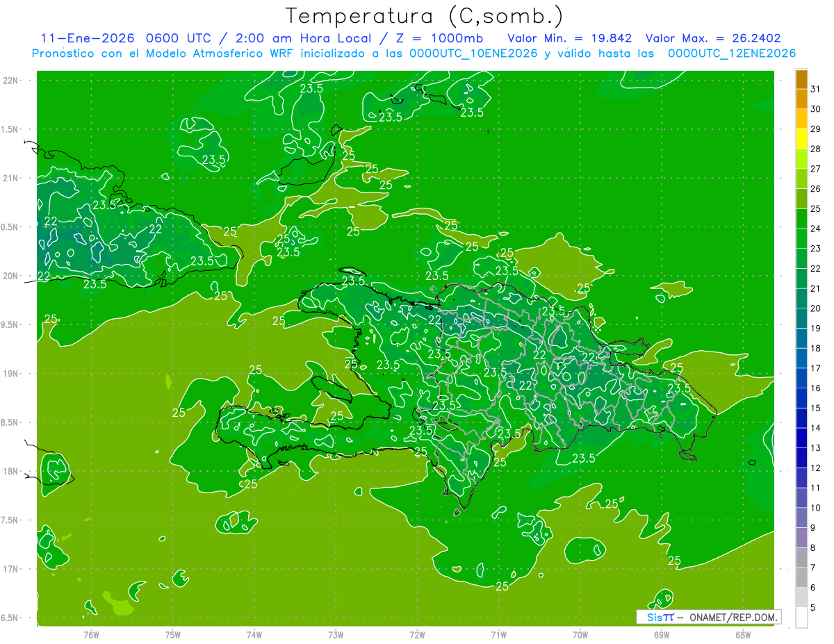Click the '28' label on the color scale
The image size is (834, 644).
coord(815,149)
